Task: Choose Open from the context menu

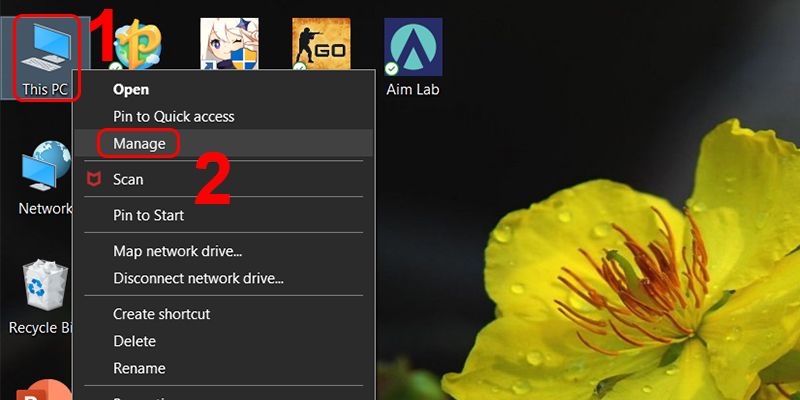Action: pos(131,89)
